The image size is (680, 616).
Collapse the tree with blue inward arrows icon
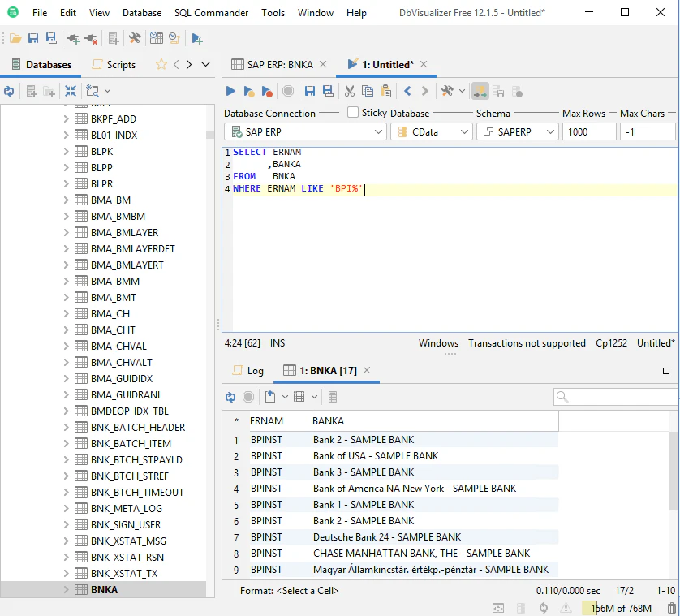[71, 91]
